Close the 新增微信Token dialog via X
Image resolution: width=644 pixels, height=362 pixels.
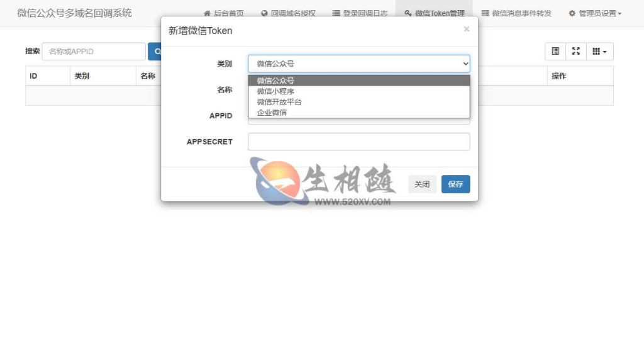coord(466,29)
